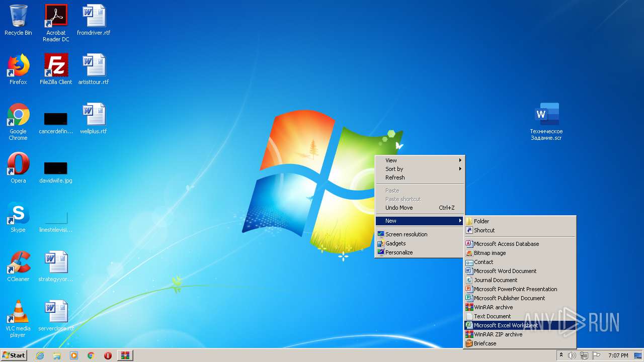Expand the Sort by submenu
This screenshot has height=362, width=644.
(420, 169)
